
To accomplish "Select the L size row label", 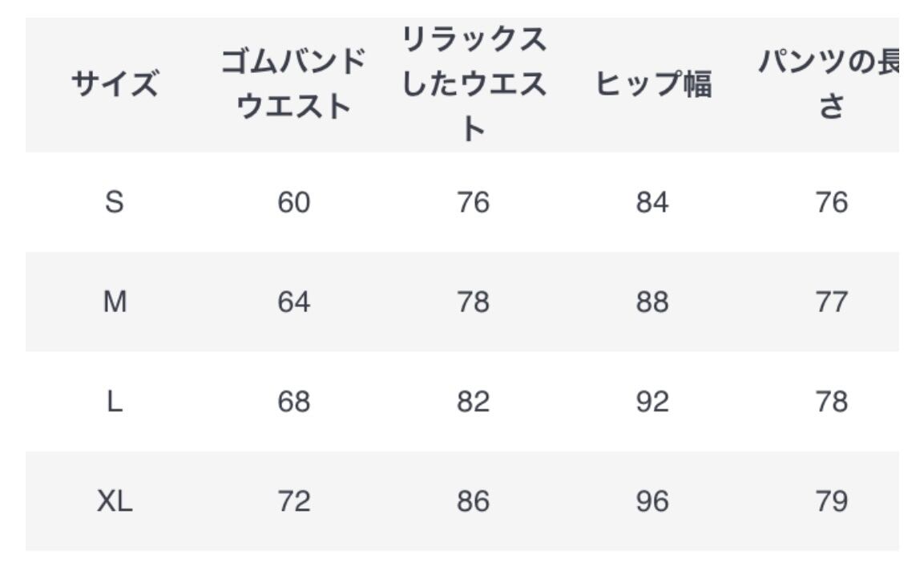I will 115,402.
